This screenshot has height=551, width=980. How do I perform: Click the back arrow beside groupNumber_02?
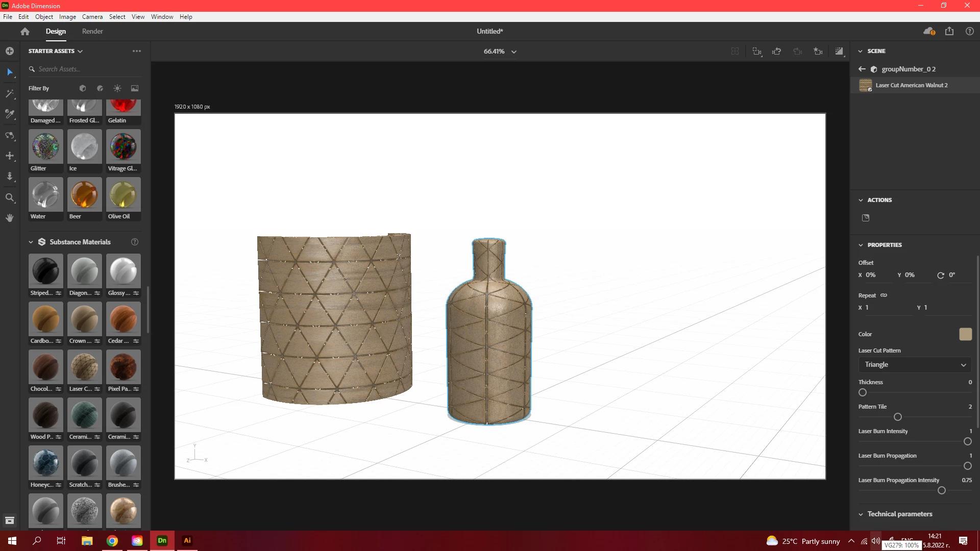pos(862,69)
